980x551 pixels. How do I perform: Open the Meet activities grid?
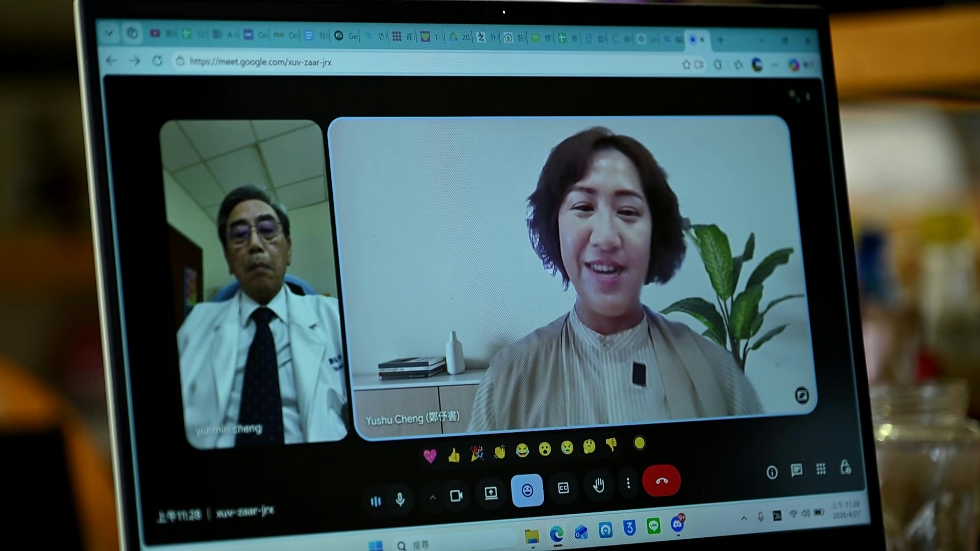point(821,469)
